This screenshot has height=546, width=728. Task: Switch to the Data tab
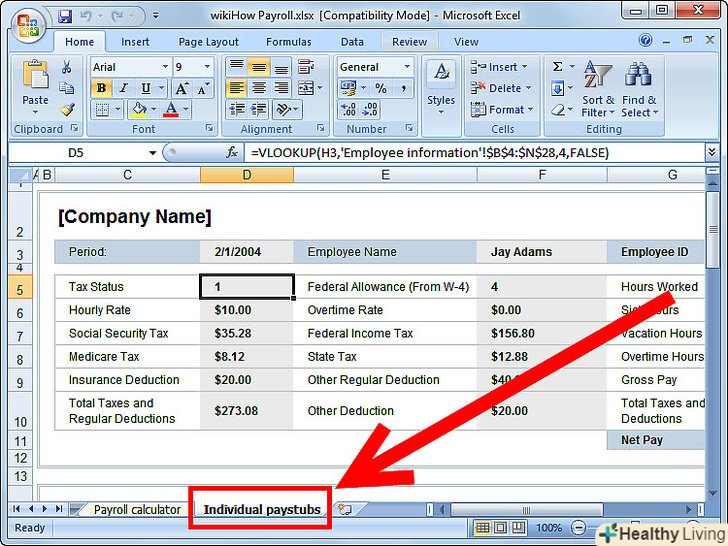352,42
